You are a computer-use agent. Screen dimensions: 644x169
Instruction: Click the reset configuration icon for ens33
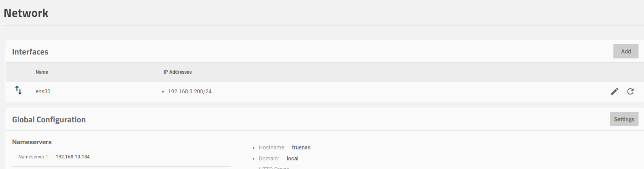click(630, 91)
